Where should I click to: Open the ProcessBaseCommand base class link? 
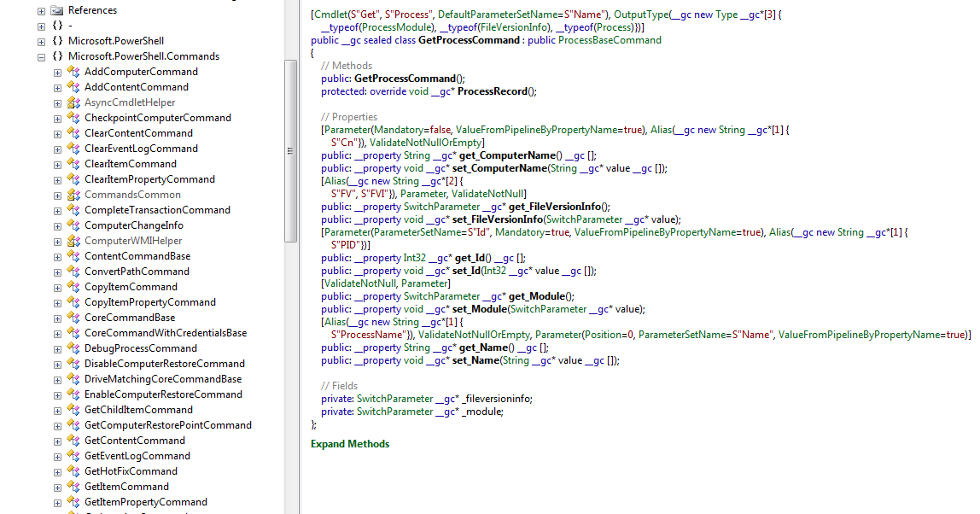click(610, 40)
